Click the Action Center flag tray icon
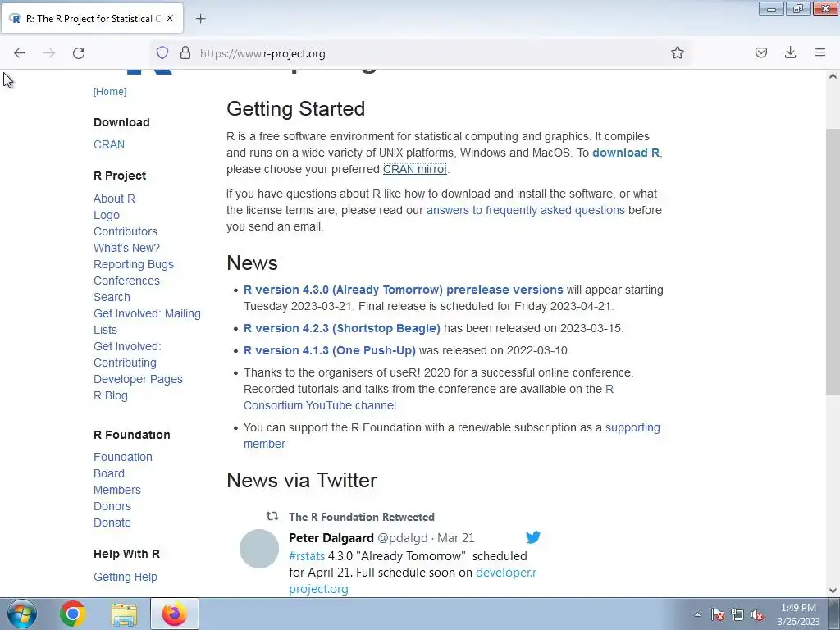Image resolution: width=840 pixels, height=630 pixels. (x=718, y=614)
